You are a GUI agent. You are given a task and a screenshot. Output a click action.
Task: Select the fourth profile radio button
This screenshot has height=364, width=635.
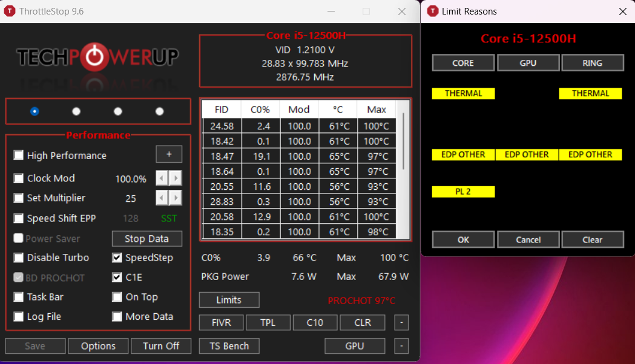(160, 111)
